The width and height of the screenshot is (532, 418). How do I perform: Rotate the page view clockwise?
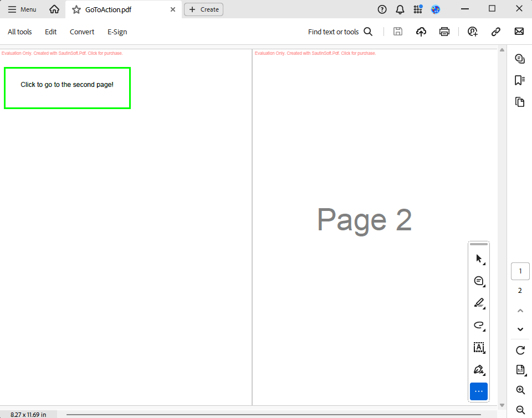[520, 350]
